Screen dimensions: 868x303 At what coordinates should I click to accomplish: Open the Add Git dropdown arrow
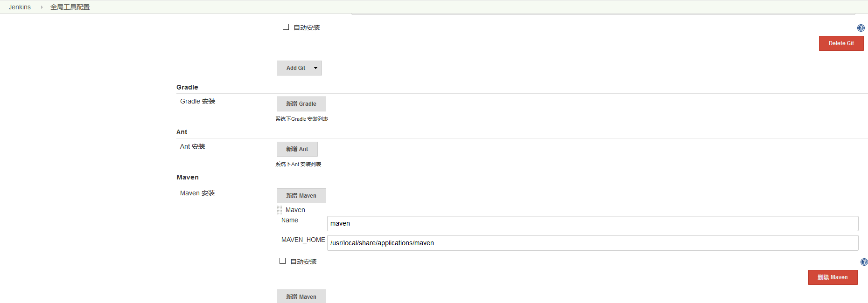[315, 68]
